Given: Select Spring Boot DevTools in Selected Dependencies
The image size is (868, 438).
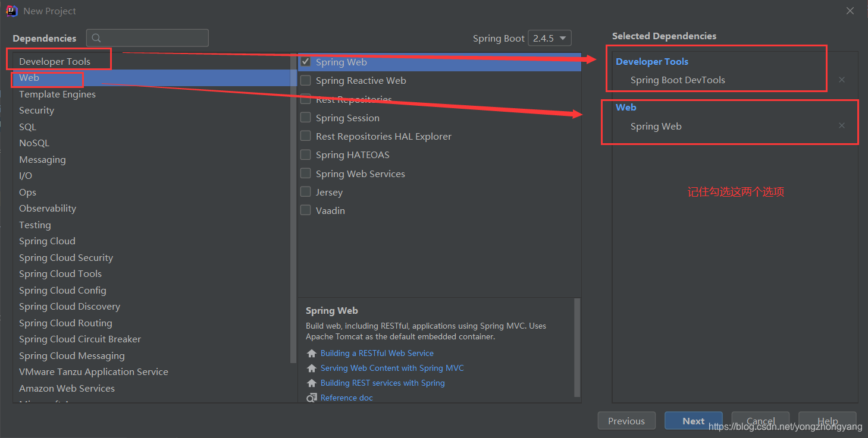Looking at the screenshot, I should (678, 80).
